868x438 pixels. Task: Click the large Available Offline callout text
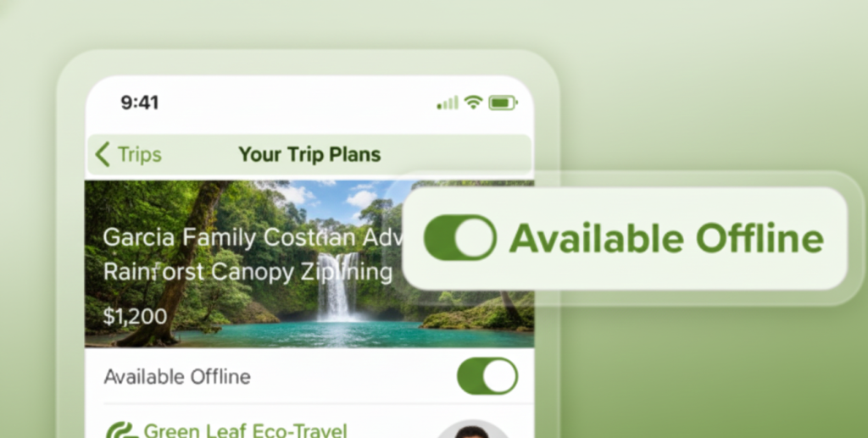coord(666,238)
